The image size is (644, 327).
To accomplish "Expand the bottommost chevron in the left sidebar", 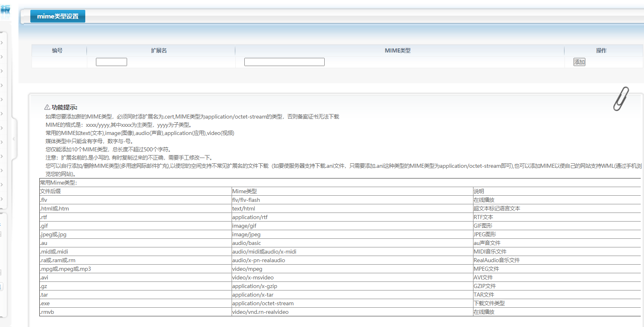I will click(x=2, y=199).
